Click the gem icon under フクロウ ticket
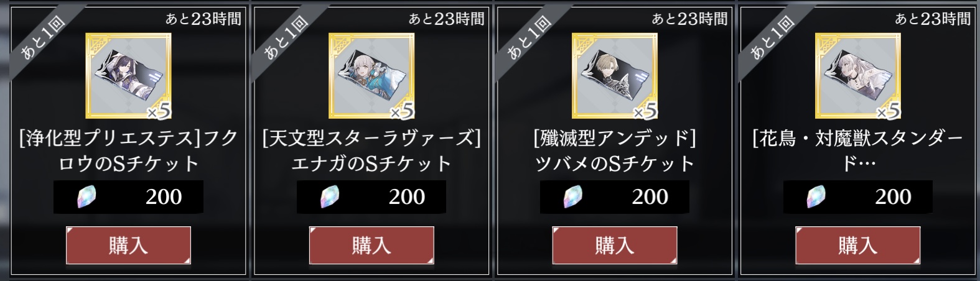The image size is (980, 281). click(x=85, y=197)
